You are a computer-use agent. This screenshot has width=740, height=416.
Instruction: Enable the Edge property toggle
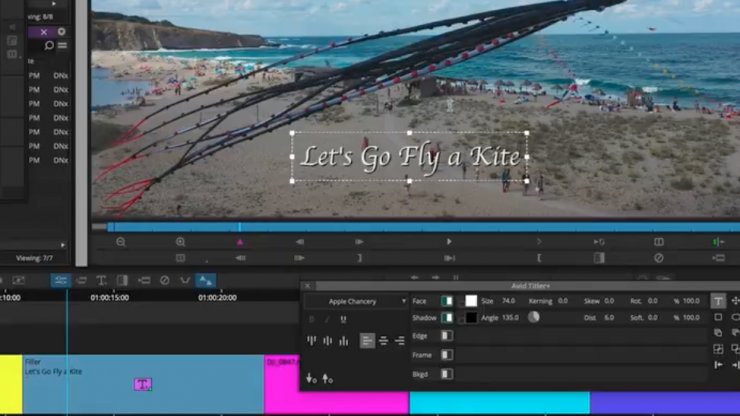coord(447,336)
